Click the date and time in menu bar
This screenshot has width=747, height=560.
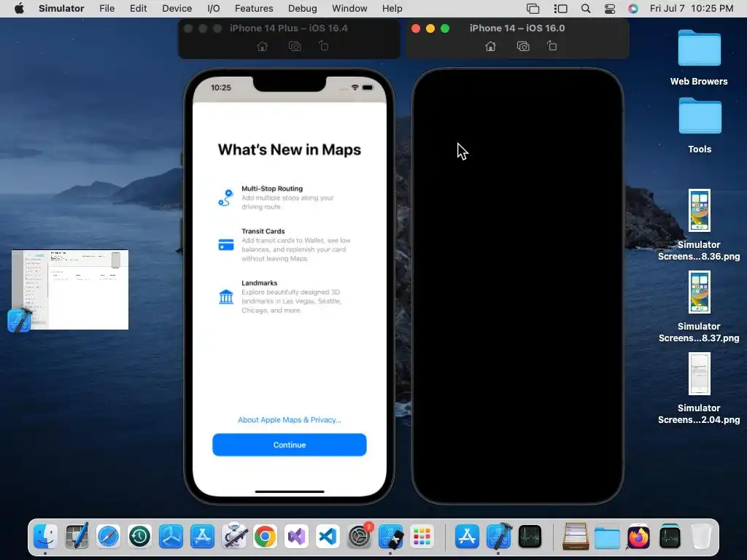tap(692, 9)
